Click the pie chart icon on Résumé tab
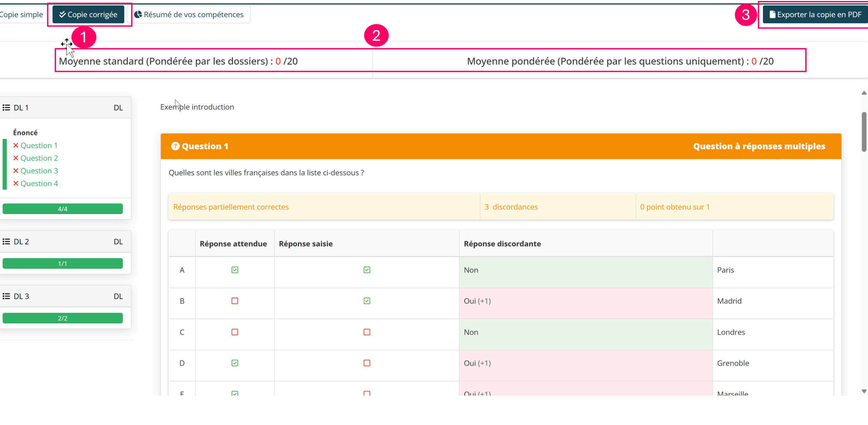Screen dimensions: 868x425 138,15
